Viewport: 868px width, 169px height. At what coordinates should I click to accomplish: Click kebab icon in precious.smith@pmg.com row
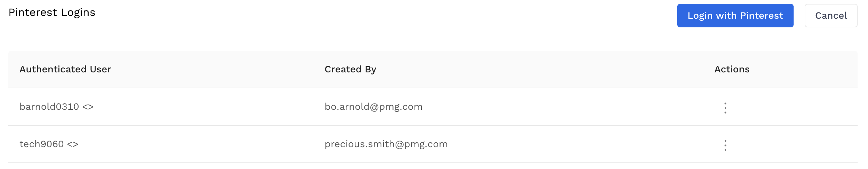725,145
